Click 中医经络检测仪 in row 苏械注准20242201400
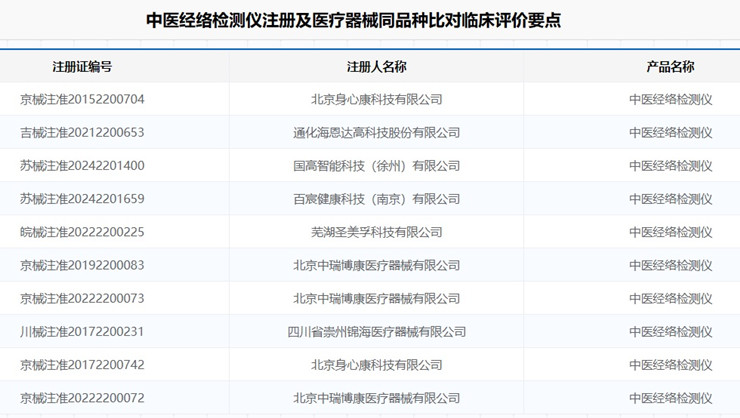The width and height of the screenshot is (740, 418). pos(671,166)
